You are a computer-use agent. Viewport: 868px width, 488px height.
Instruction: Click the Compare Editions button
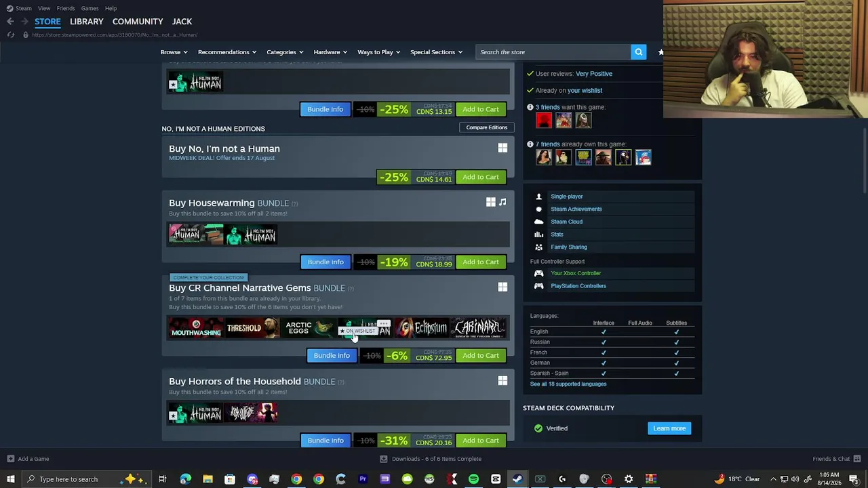487,127
